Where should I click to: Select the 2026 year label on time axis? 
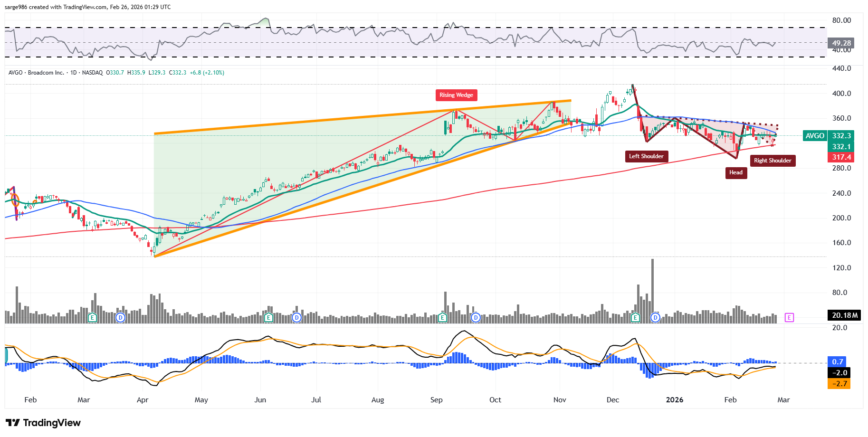(675, 400)
